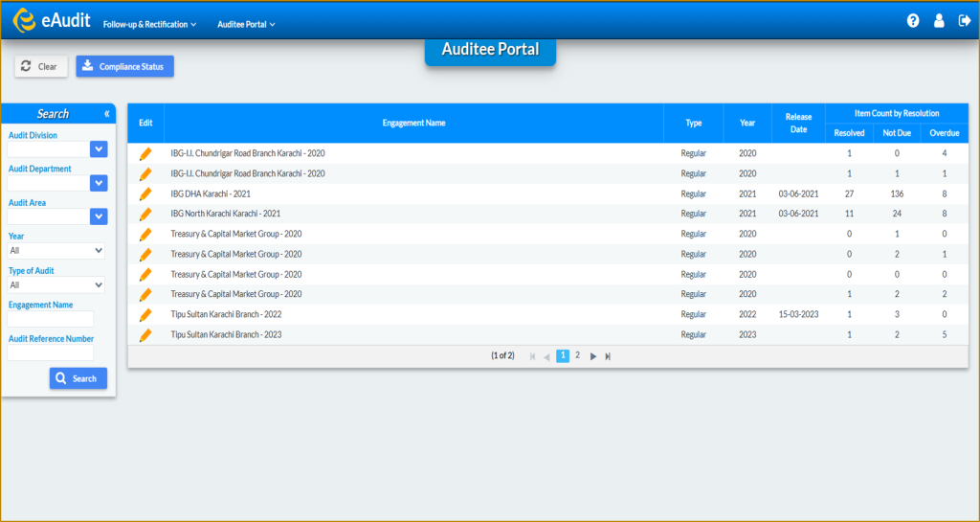Open the Follow-up & Rectification menu
980x522 pixels.
click(x=150, y=24)
